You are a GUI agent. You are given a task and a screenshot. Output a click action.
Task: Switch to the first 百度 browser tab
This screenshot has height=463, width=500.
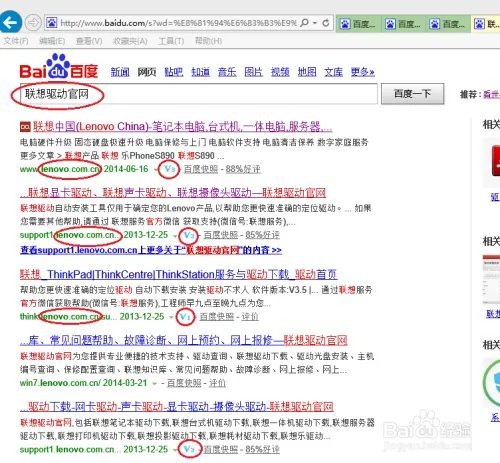(358, 24)
